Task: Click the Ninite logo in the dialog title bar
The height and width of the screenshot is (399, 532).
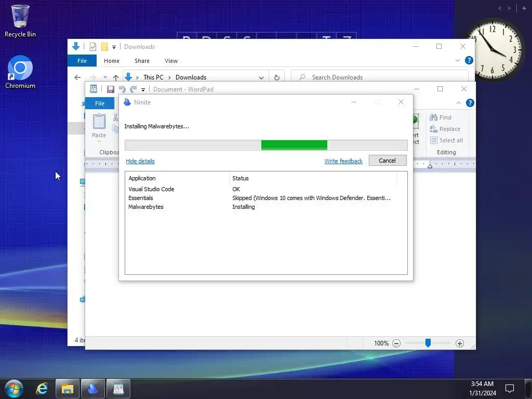Action: pos(127,102)
